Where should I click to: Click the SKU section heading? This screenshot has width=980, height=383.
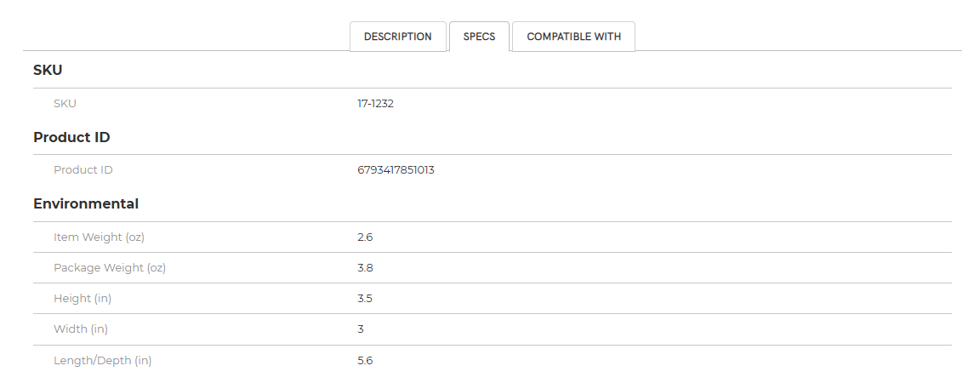48,70
